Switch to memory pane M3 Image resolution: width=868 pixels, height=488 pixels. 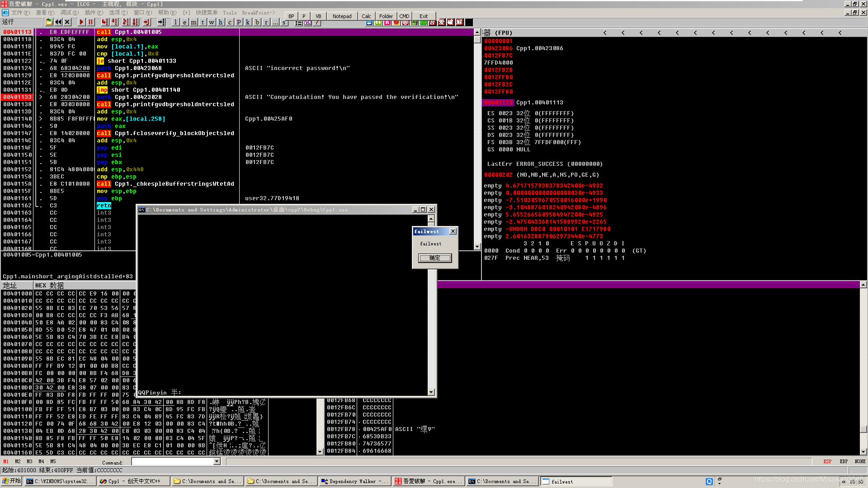point(29,461)
